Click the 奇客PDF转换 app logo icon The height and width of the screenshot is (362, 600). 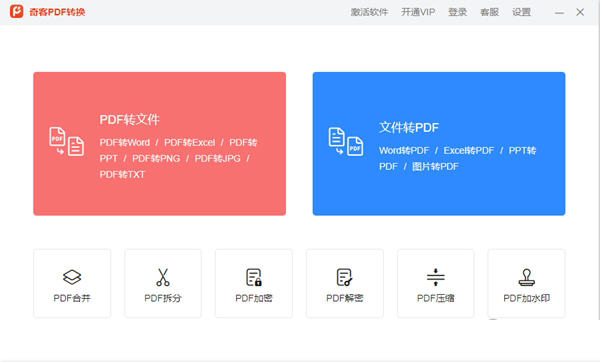click(x=16, y=11)
